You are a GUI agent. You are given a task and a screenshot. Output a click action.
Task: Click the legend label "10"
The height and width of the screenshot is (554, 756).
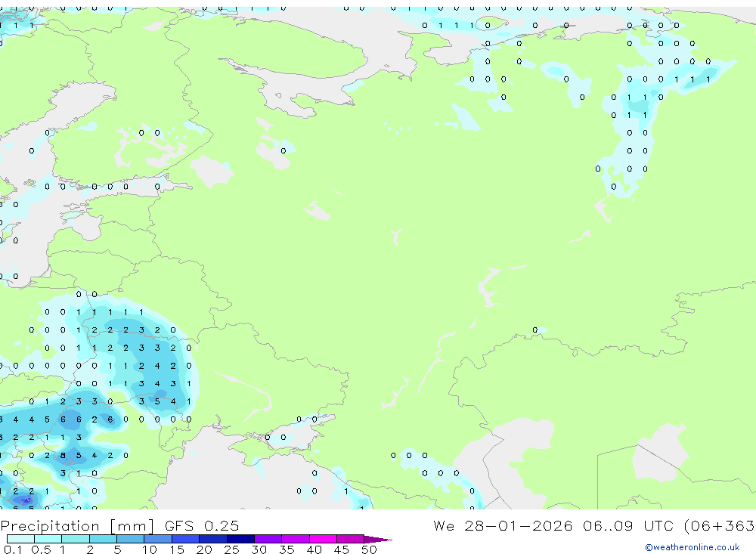pos(150,549)
